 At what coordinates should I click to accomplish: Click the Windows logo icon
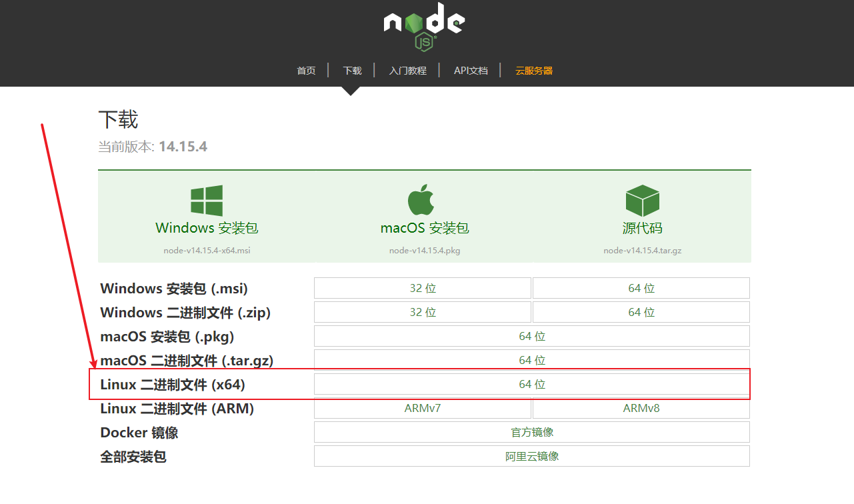click(x=207, y=201)
